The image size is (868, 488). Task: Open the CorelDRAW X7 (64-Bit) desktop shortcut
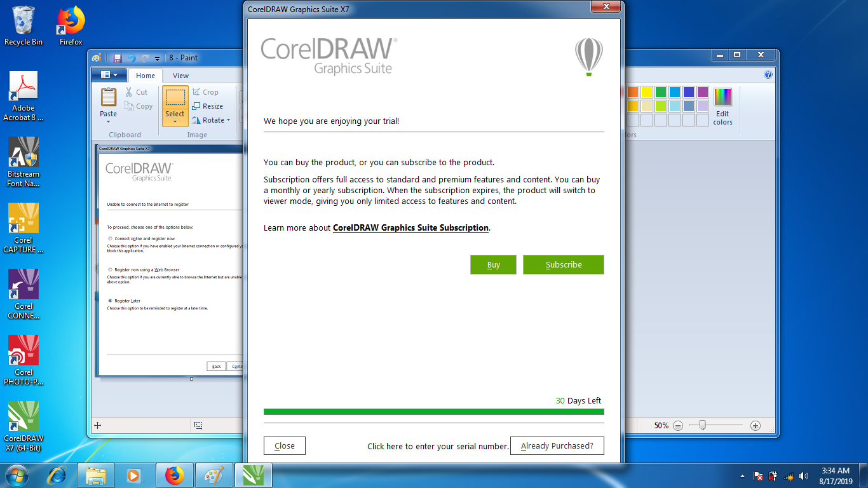pos(24,426)
